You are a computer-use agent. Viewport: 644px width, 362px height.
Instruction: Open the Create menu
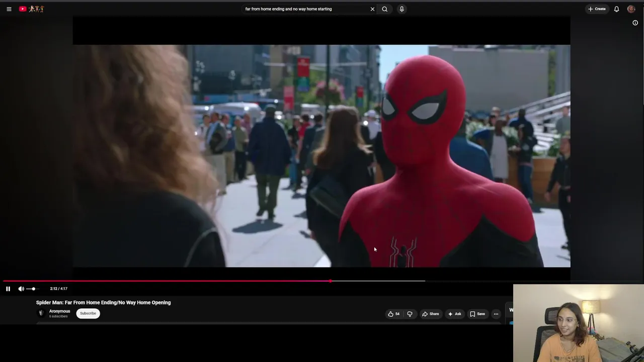[x=597, y=9]
